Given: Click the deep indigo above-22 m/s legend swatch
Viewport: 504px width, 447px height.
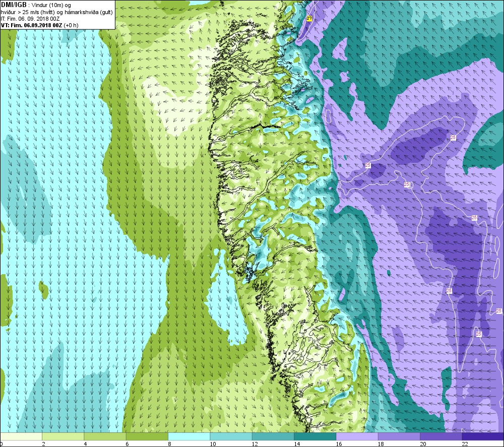Looking at the screenshot, I should (483, 436).
